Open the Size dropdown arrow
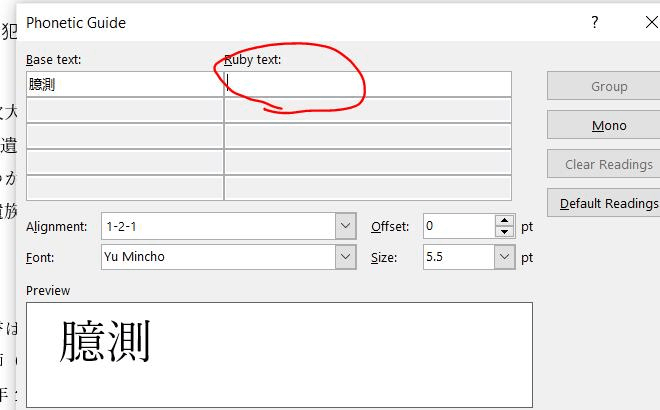The width and height of the screenshot is (660, 410). (x=504, y=257)
